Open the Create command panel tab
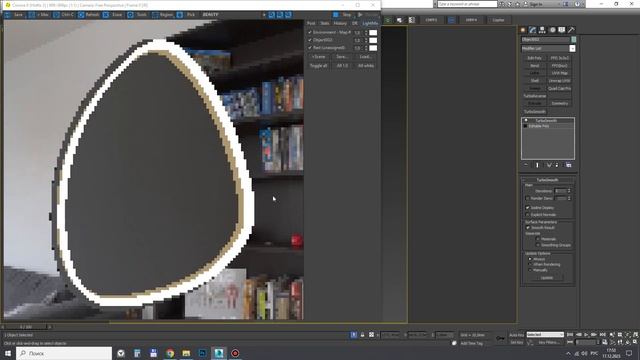The height and width of the screenshot is (360, 640). pos(523,30)
